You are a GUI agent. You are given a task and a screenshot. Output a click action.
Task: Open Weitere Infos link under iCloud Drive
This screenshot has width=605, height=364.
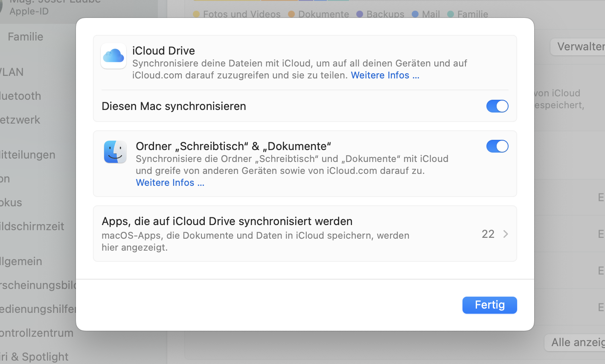(385, 75)
